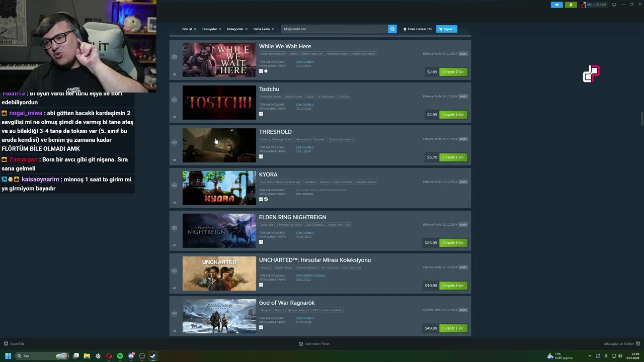Image resolution: width=644 pixels, height=362 pixels.
Task: Open Task View on taskbar
Action: [76, 356]
